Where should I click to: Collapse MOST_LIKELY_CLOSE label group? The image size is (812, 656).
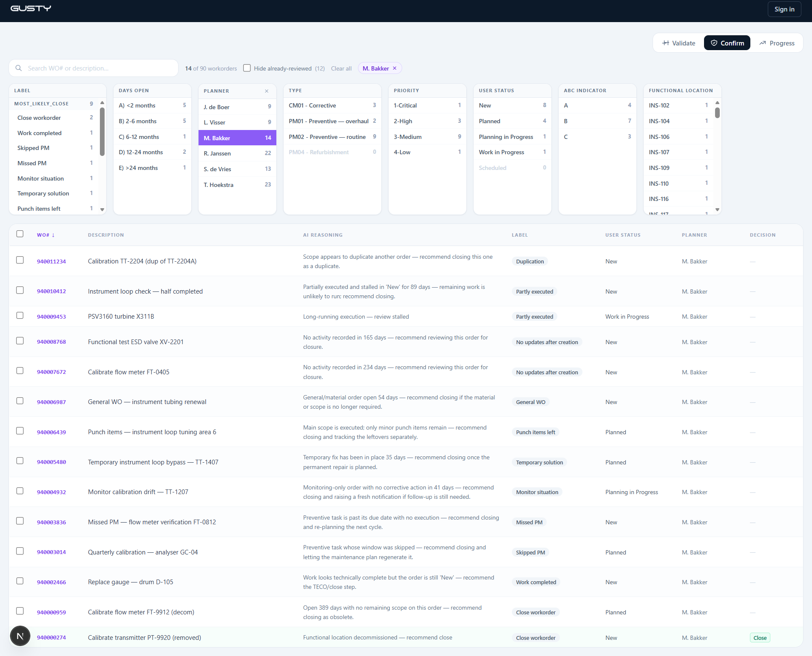[x=54, y=104]
